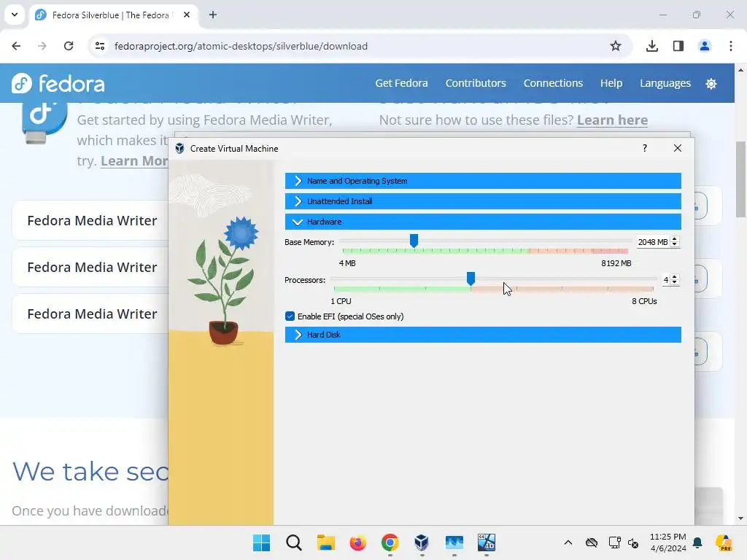Launch Firefox from the taskbar
747x560 pixels.
click(x=357, y=542)
